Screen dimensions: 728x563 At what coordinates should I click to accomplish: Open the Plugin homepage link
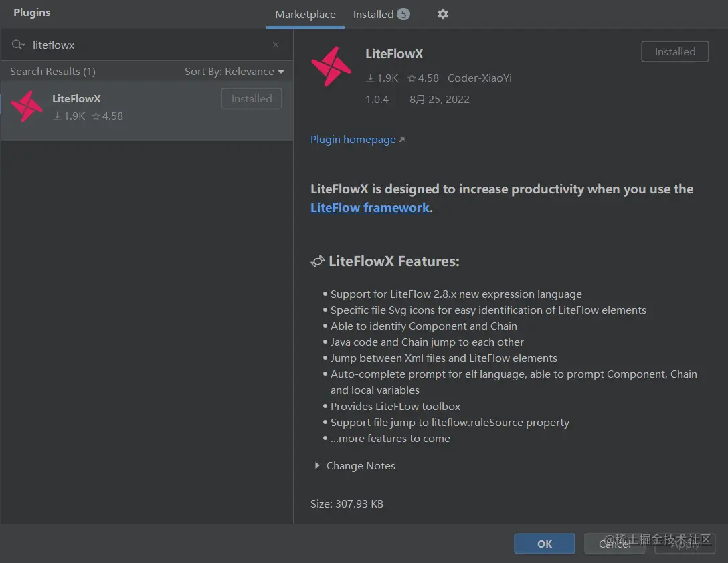(x=357, y=140)
